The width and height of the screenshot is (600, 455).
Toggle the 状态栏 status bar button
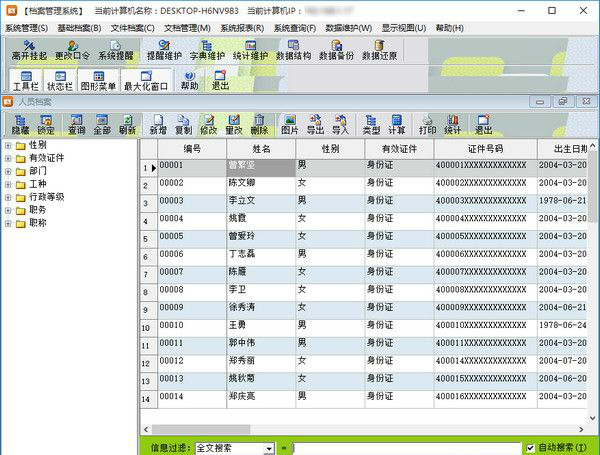click(60, 80)
